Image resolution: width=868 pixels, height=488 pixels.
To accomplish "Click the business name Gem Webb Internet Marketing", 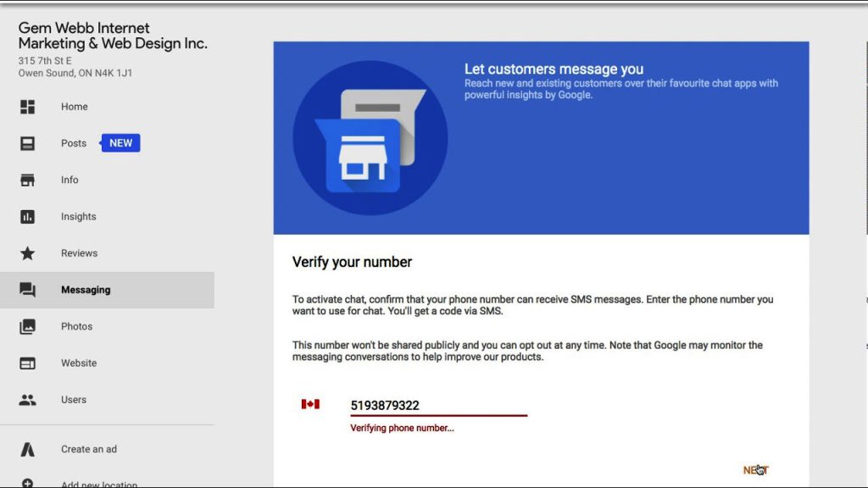I will coord(114,36).
